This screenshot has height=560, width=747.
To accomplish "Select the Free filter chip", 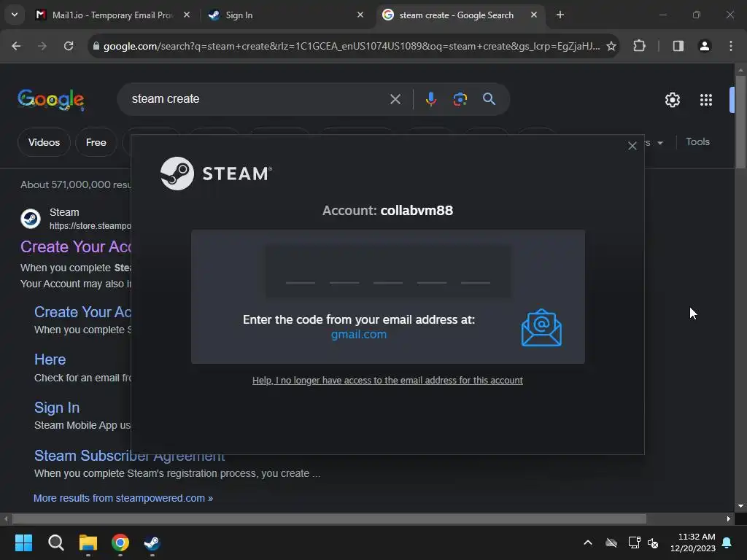I will point(96,142).
